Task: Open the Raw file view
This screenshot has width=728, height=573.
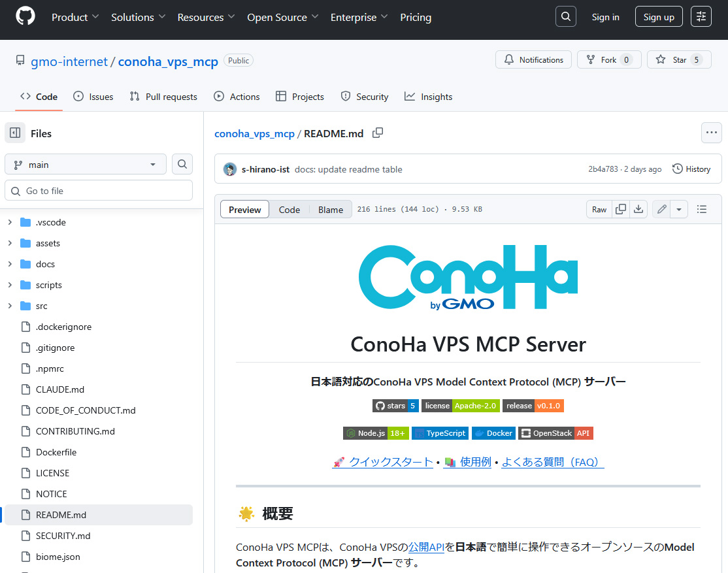Action: [599, 210]
